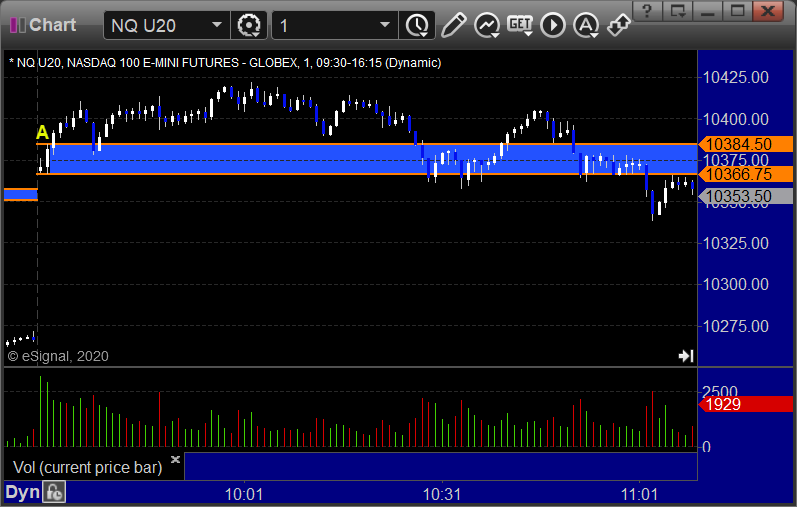The image size is (797, 507).
Task: Click the 10400.00 price axis label
Action: coord(735,119)
